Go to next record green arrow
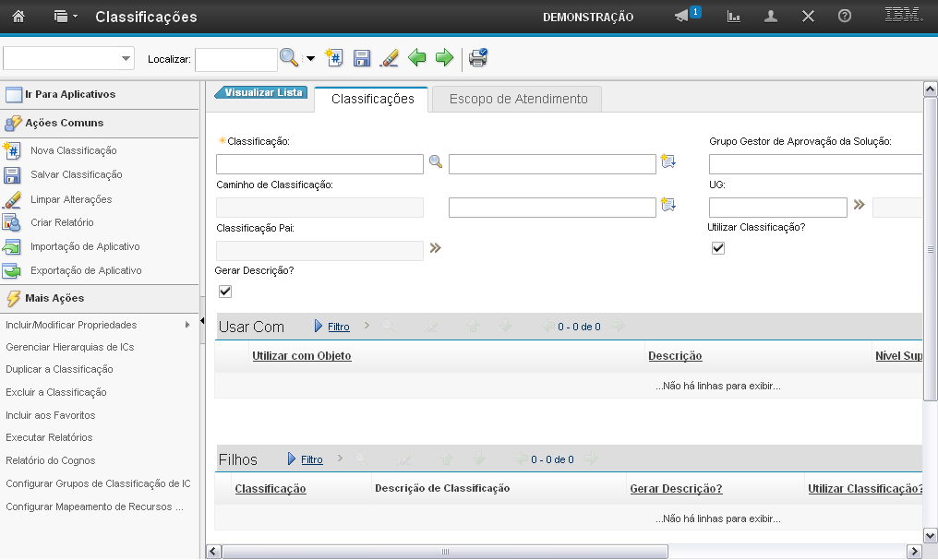Image resolution: width=938 pixels, height=560 pixels. click(x=444, y=58)
